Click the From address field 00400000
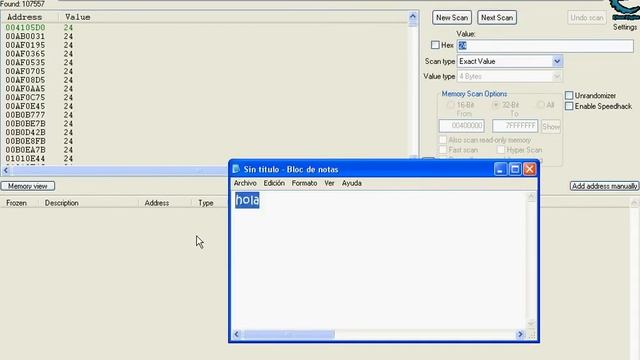Image resolution: width=640 pixels, height=360 pixels. 462,126
